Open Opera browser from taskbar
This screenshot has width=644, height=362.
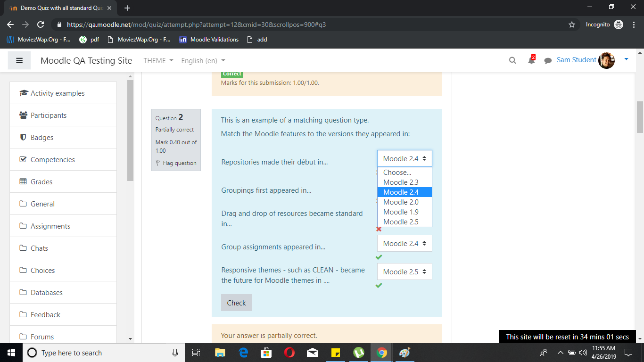[289, 353]
